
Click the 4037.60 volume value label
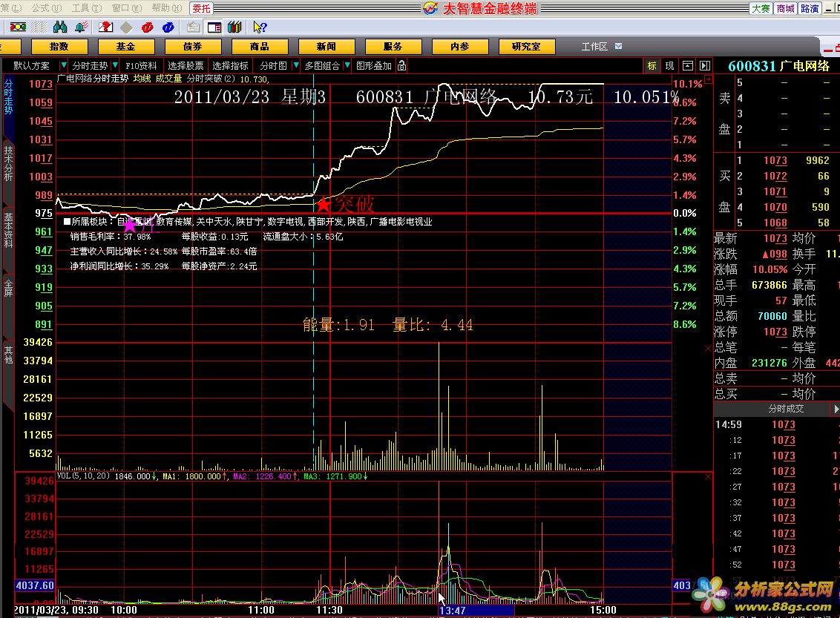pyautogui.click(x=35, y=585)
